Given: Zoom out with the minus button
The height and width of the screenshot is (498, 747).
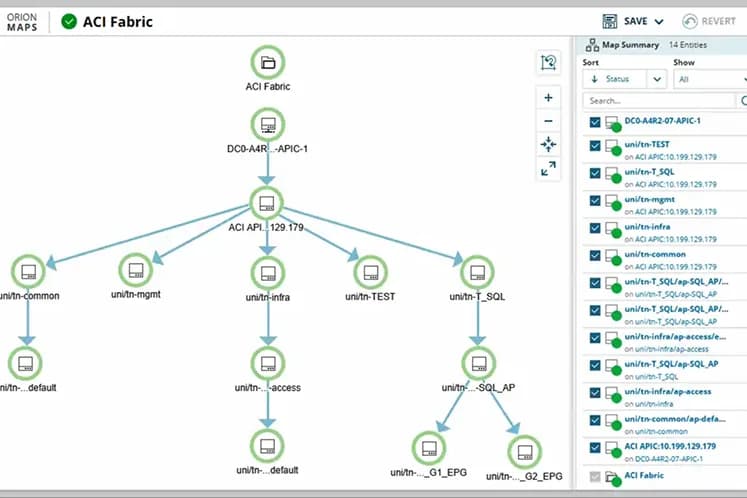Looking at the screenshot, I should coord(548,121).
